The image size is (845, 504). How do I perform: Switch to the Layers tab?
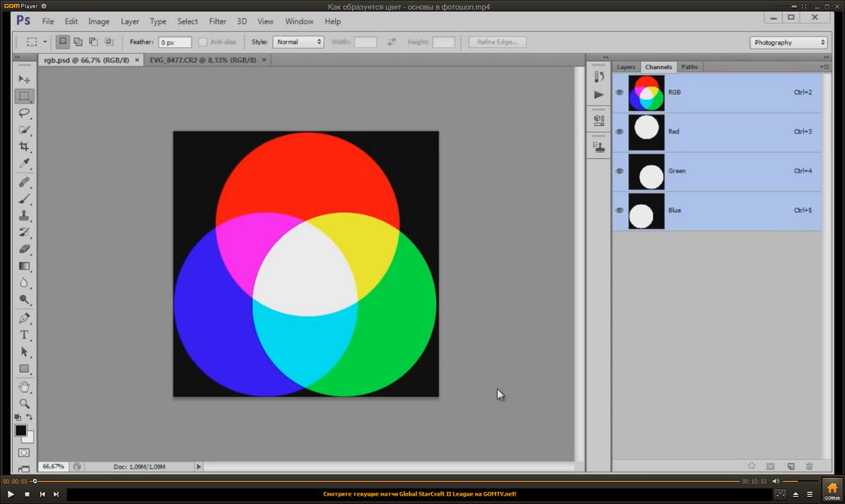(x=625, y=67)
